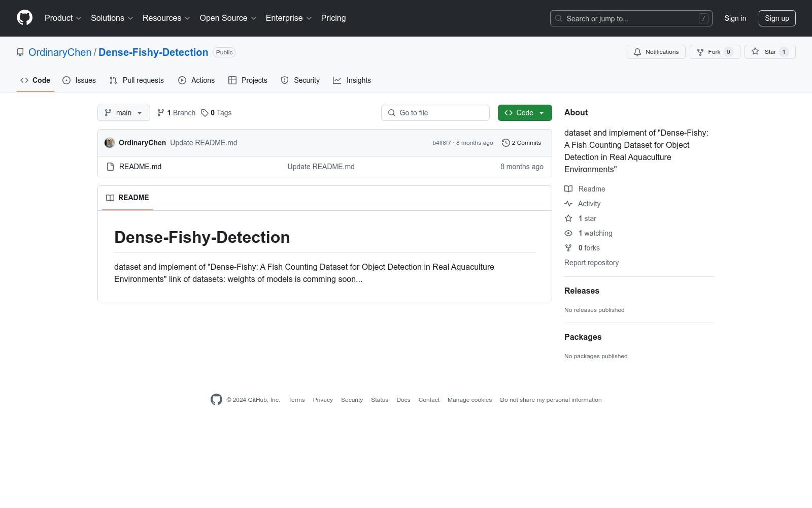Click the Sign in link

pos(735,18)
